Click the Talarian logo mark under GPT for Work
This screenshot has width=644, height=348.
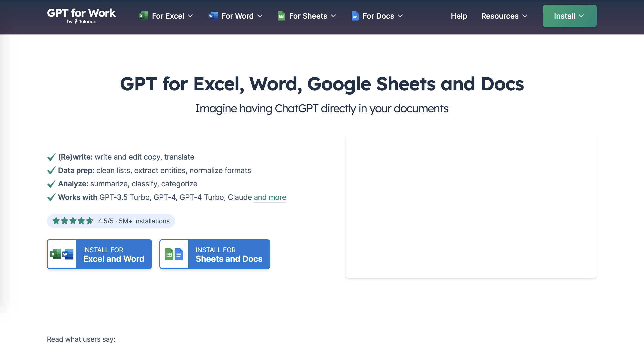click(76, 21)
